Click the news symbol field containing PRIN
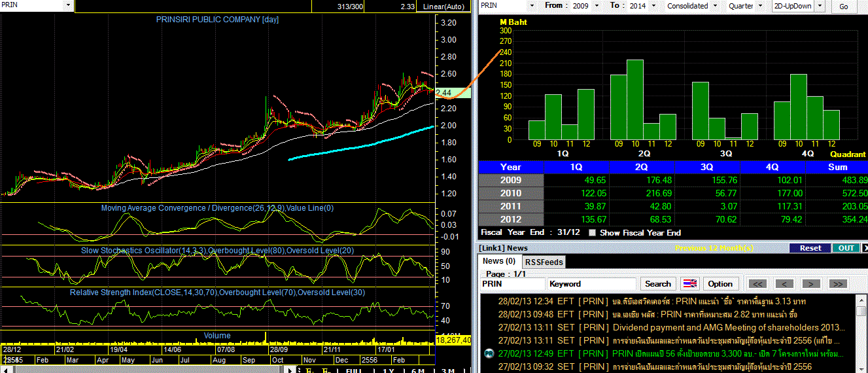Screen dimensions: 868x373 tap(512, 284)
